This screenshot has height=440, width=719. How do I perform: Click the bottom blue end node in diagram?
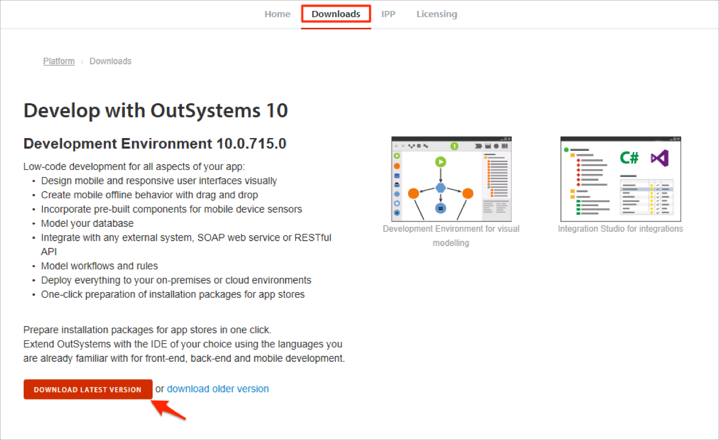tap(440, 209)
